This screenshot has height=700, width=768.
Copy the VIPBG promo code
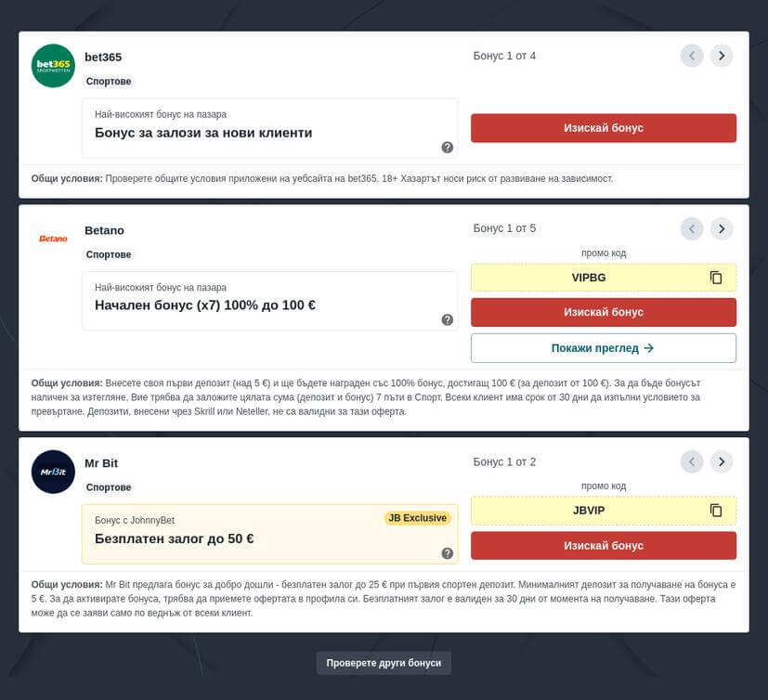716,278
